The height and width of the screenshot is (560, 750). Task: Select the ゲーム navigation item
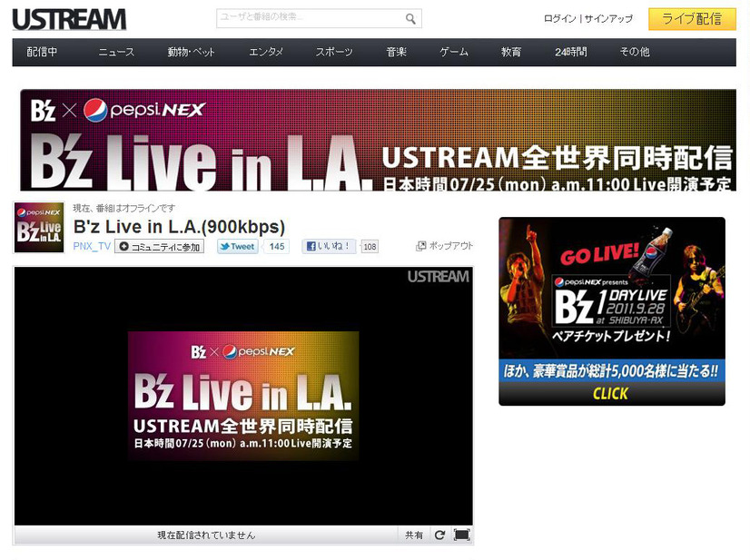click(454, 52)
